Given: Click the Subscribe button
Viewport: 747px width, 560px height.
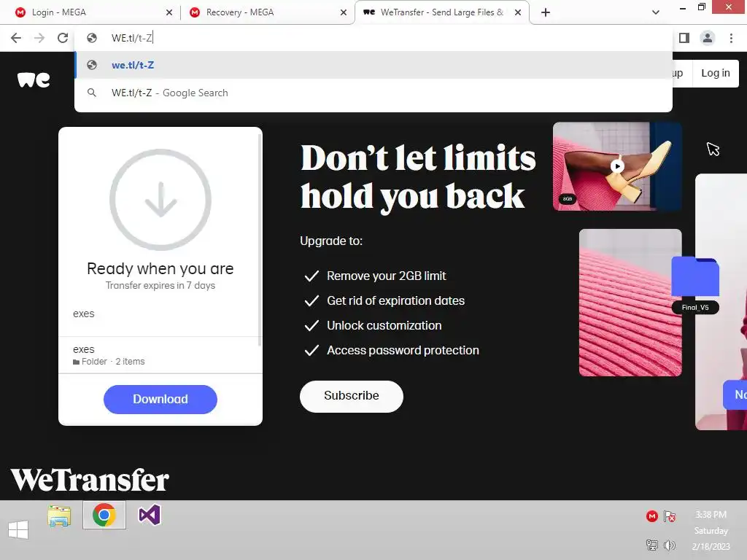Looking at the screenshot, I should pyautogui.click(x=351, y=396).
